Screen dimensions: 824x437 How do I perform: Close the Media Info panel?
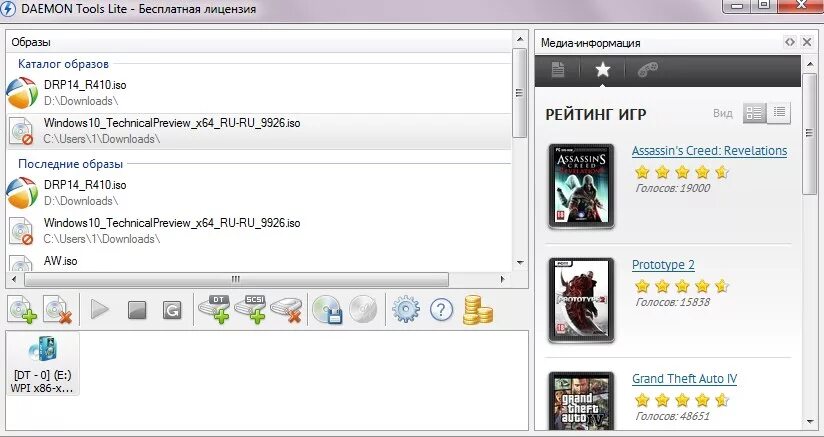click(x=807, y=43)
